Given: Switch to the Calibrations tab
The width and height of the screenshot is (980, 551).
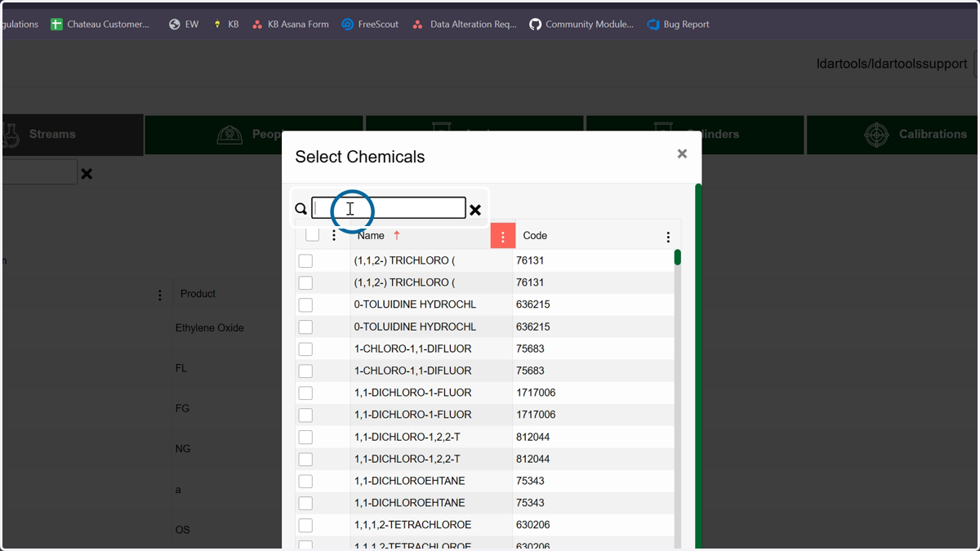Looking at the screenshot, I should point(893,135).
